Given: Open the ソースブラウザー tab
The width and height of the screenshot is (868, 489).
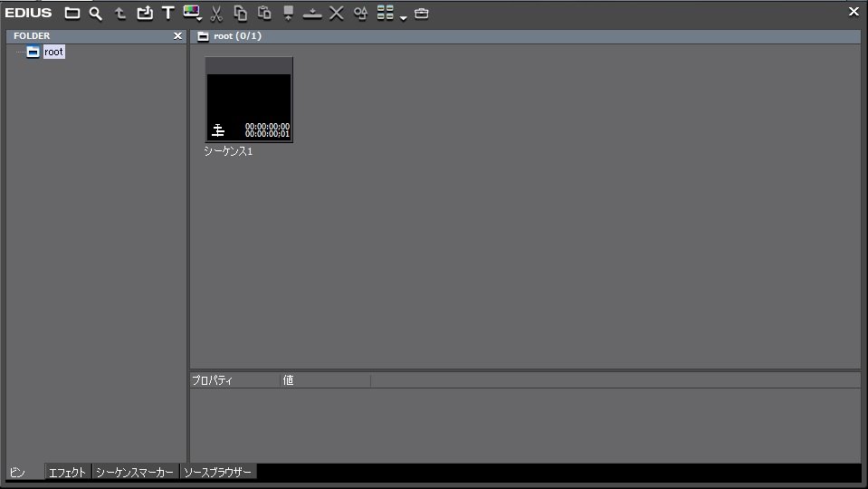Looking at the screenshot, I should coord(218,472).
